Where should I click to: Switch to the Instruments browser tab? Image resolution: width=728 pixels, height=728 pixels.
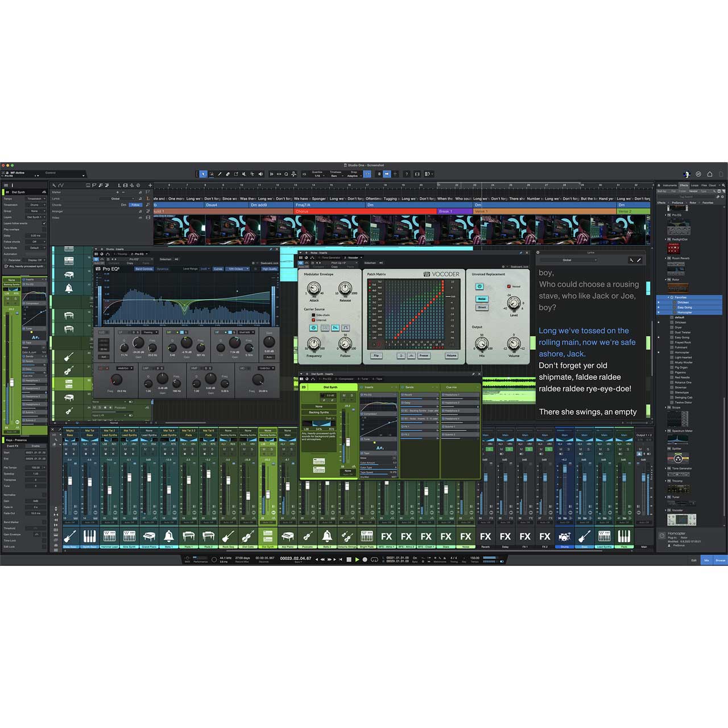click(x=670, y=185)
